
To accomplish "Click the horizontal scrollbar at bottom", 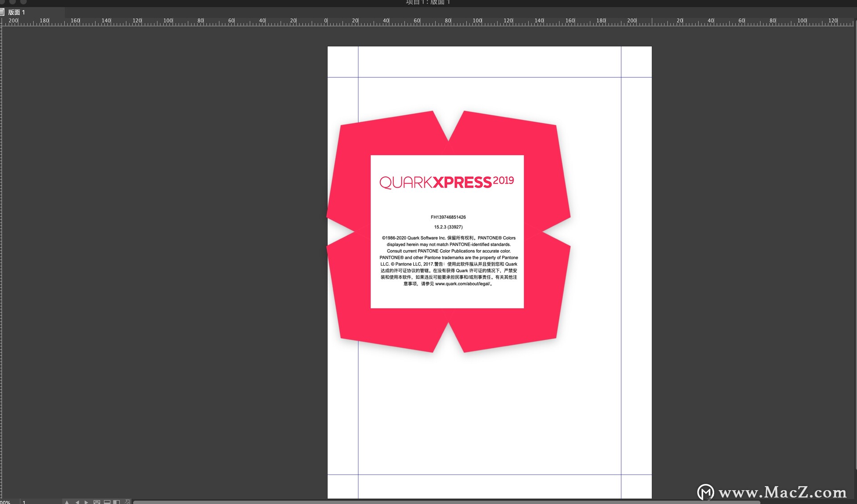I will pos(446,502).
